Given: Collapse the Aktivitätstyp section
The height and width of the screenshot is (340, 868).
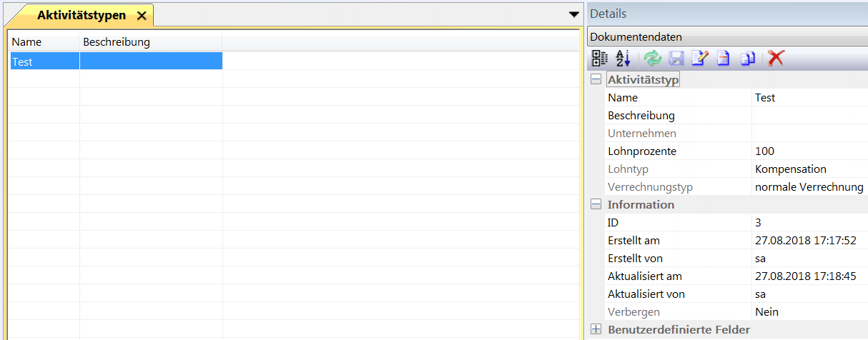Looking at the screenshot, I should click(596, 80).
